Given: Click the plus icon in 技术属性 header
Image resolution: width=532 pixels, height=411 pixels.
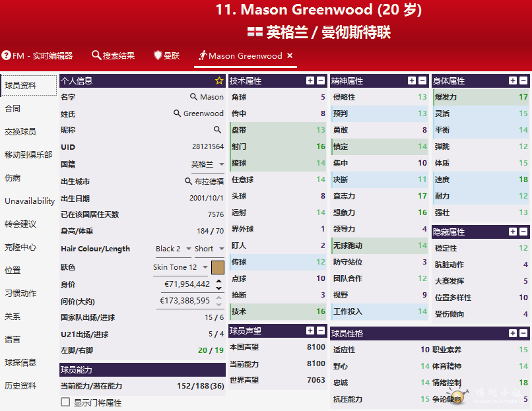Looking at the screenshot, I should pos(310,80).
